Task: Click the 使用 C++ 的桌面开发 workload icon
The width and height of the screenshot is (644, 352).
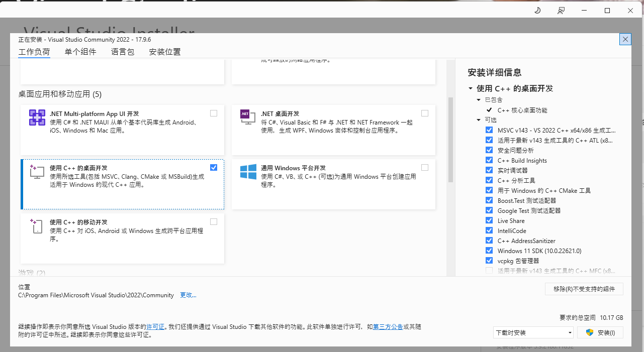Action: [x=37, y=172]
